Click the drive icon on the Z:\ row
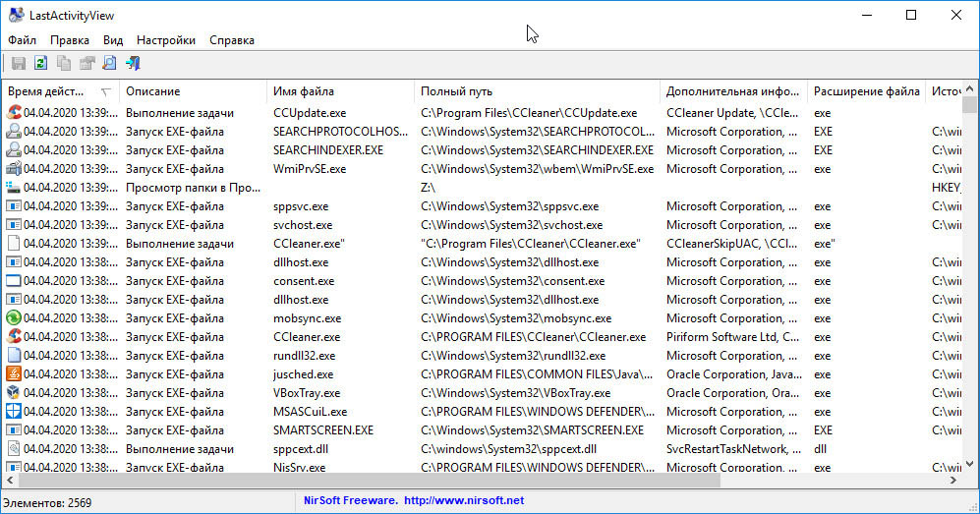This screenshot has width=980, height=514. 14,188
